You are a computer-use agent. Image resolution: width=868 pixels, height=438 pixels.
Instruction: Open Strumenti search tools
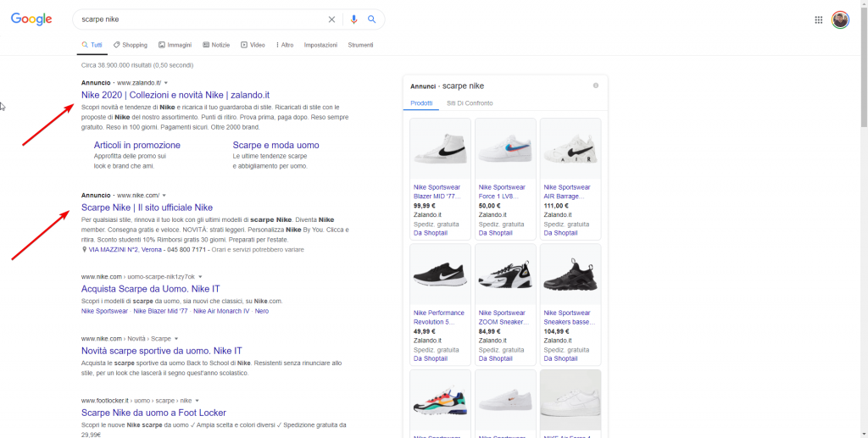[x=360, y=45]
